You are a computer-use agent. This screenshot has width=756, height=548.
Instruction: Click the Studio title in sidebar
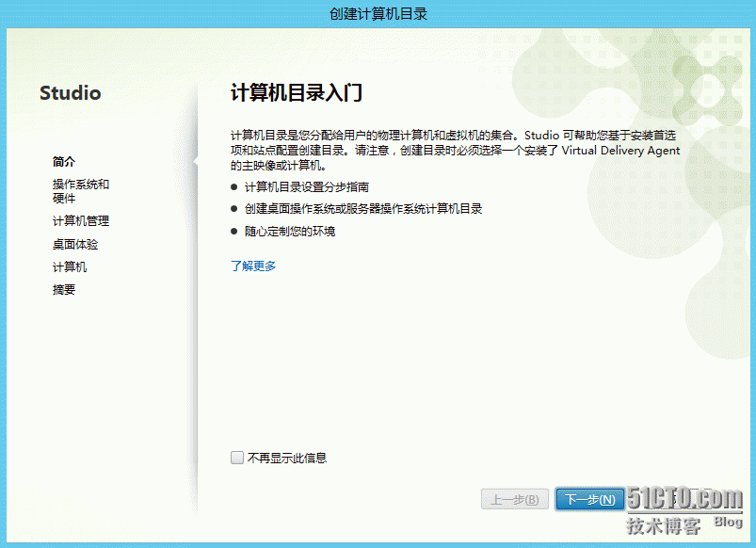pyautogui.click(x=71, y=93)
